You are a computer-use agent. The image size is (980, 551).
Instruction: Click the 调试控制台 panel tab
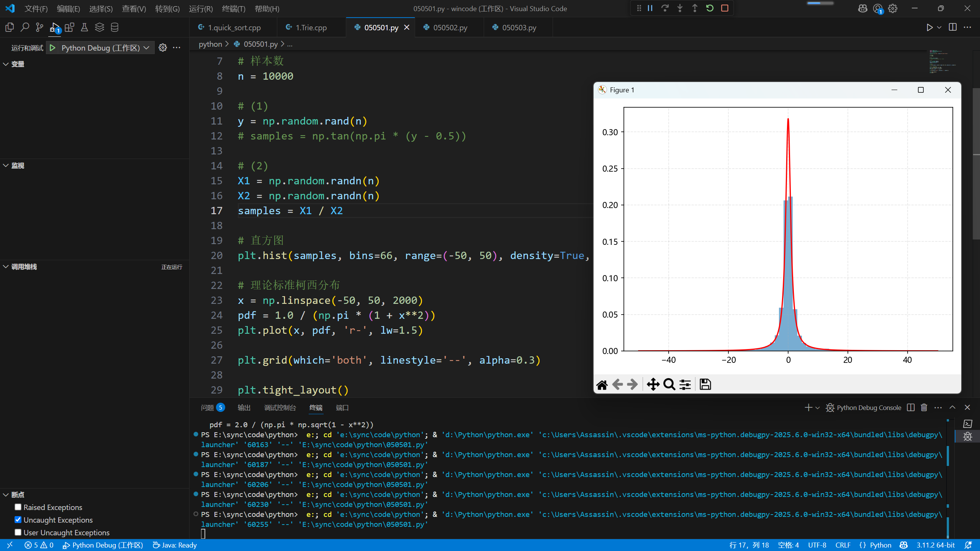[x=280, y=408]
